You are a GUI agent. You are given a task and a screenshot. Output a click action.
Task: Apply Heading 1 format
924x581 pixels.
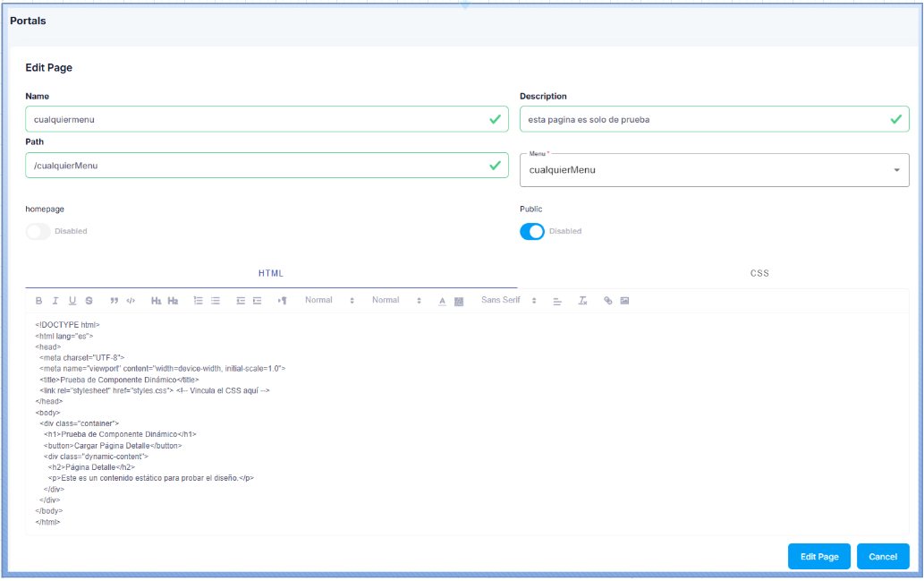pos(156,301)
